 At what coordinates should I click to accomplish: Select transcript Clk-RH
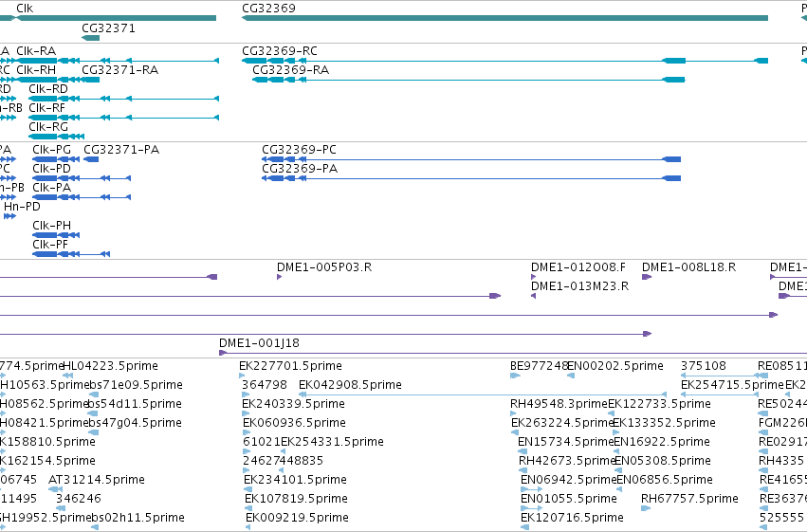tap(36, 70)
